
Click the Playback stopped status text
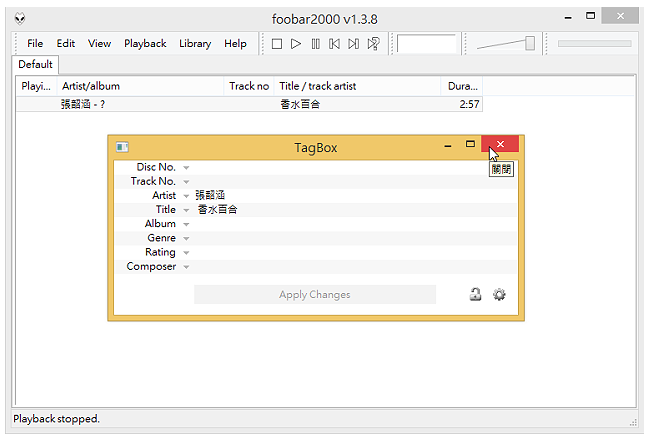[56, 419]
